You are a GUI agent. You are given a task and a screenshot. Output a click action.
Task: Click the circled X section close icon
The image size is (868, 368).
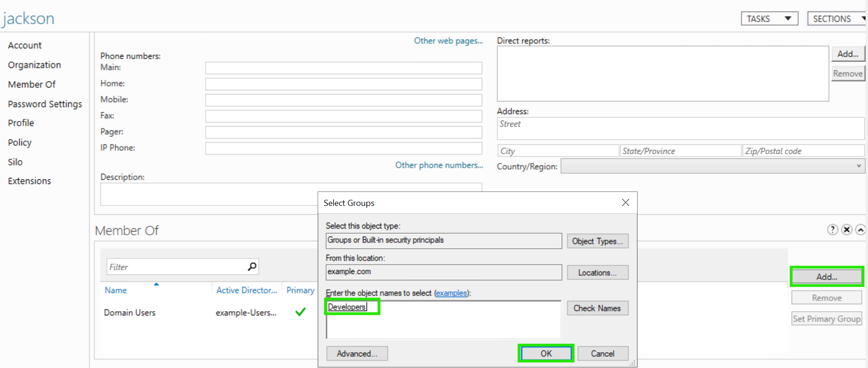click(847, 230)
